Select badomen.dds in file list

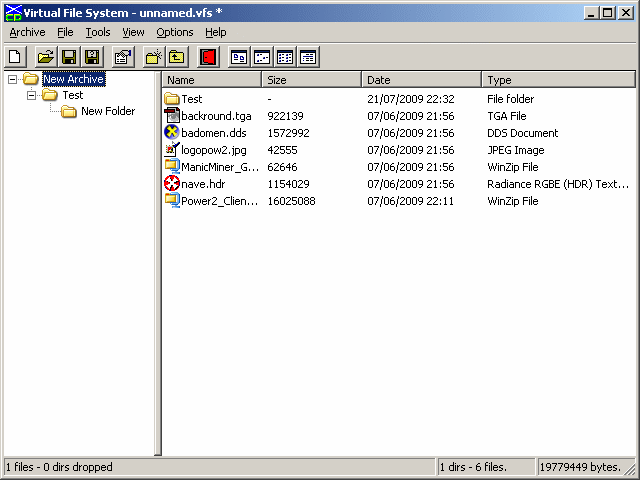pyautogui.click(x=214, y=133)
